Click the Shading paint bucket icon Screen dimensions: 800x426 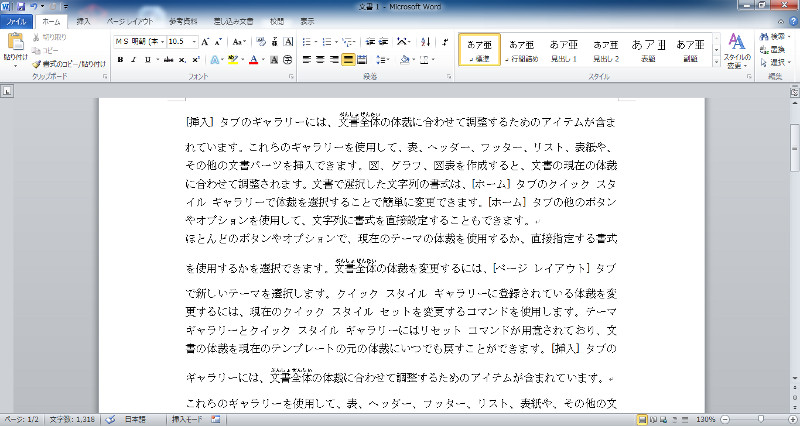click(x=405, y=60)
